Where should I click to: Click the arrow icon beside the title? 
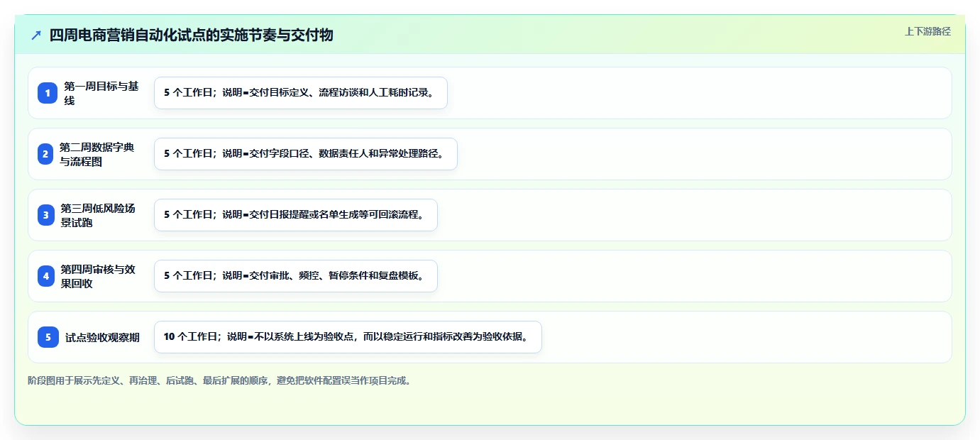(x=36, y=35)
